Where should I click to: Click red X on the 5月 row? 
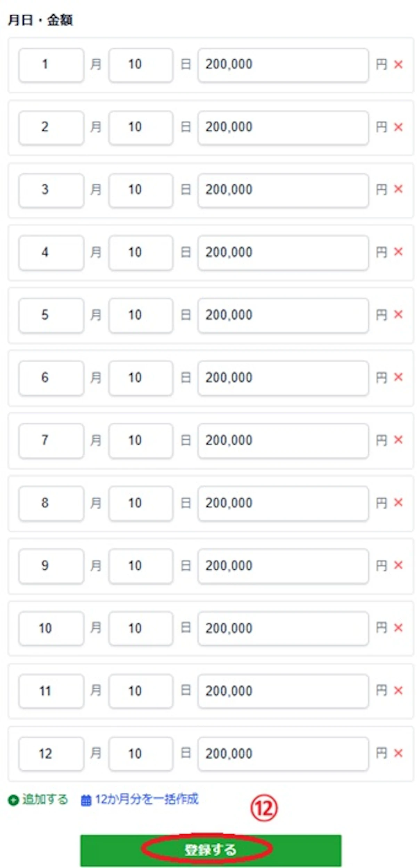click(x=398, y=315)
